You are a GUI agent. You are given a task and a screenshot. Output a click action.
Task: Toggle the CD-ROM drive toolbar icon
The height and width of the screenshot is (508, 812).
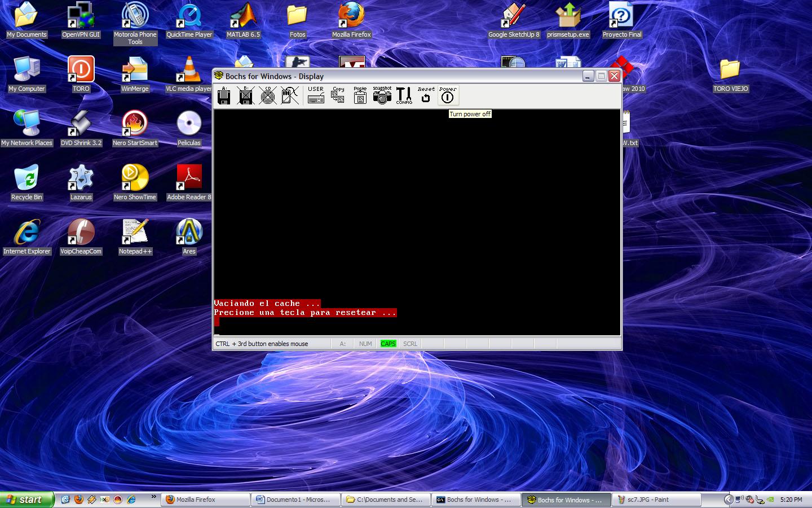point(268,95)
